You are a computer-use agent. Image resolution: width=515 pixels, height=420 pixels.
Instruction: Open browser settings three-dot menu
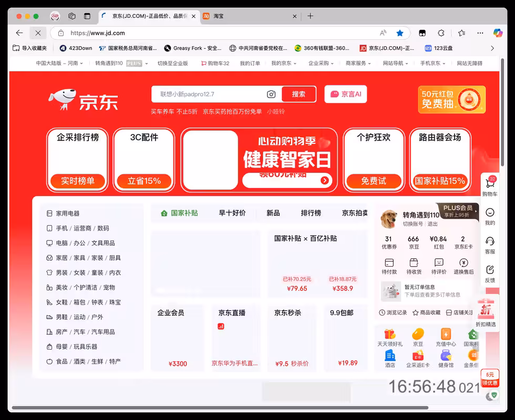tap(480, 33)
